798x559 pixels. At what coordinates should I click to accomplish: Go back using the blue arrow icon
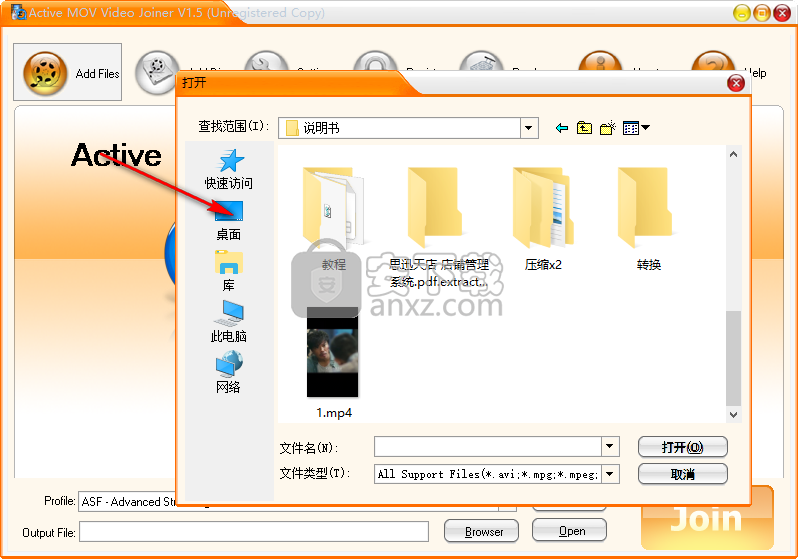pos(562,128)
